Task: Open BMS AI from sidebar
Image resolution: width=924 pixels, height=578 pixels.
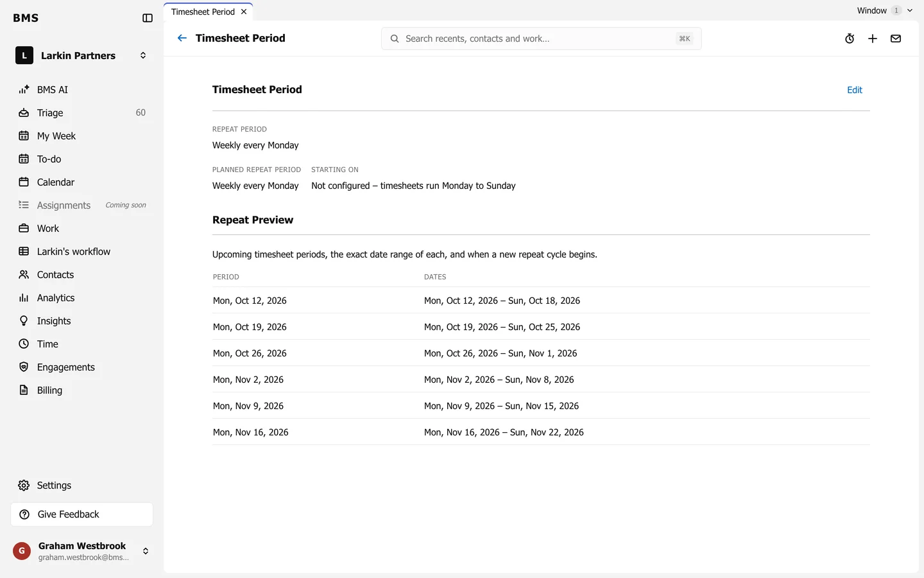Action: [x=82, y=90]
